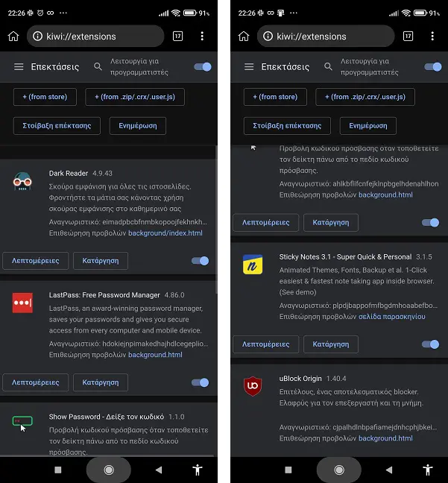Disable the Sticky Notes extension toggle
This screenshot has width=448, height=483.
430,344
